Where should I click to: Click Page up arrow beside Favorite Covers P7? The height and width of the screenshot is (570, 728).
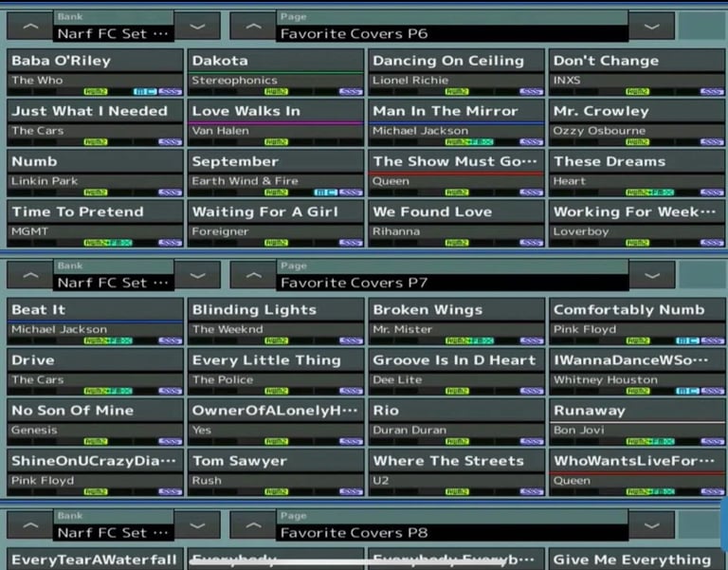coord(253,275)
